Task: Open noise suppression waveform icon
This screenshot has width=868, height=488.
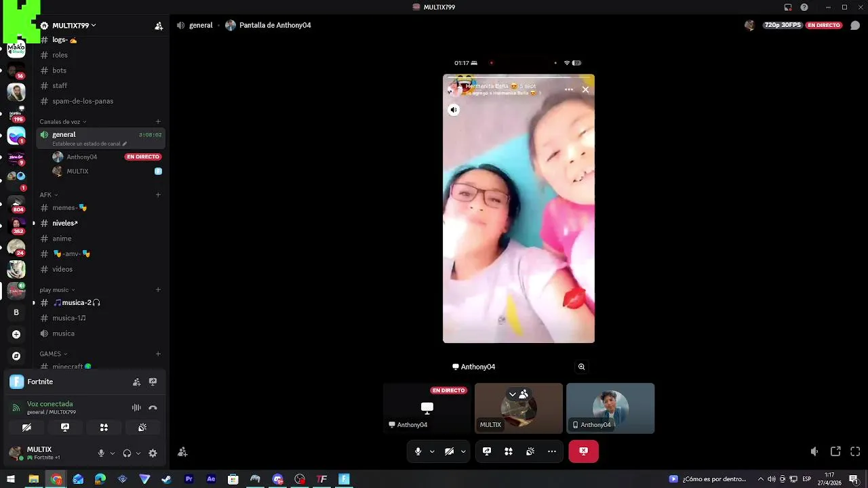Action: (136, 407)
